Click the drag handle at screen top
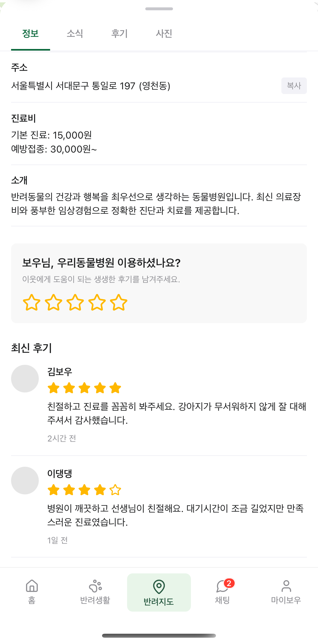Screen dimensions: 318x644 pyautogui.click(x=159, y=9)
